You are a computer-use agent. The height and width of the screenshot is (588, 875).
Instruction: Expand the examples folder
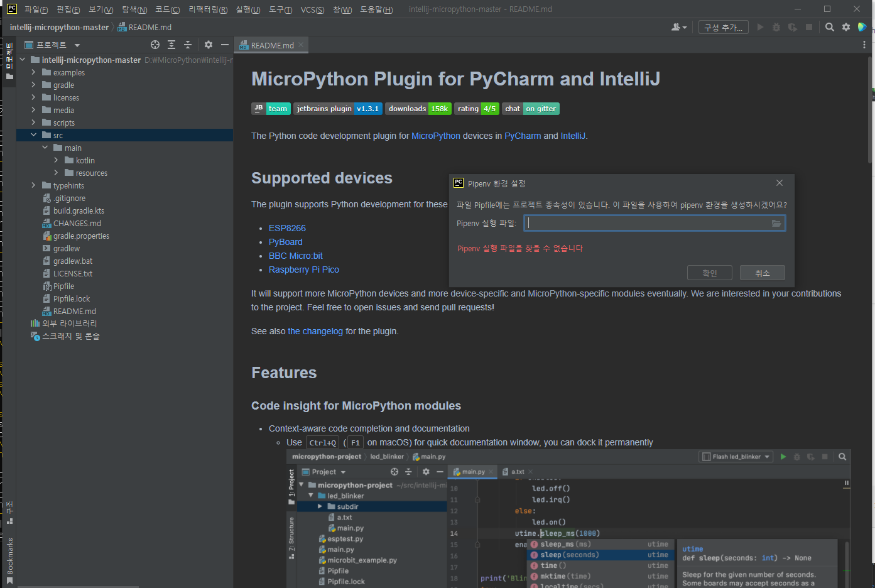(x=33, y=72)
